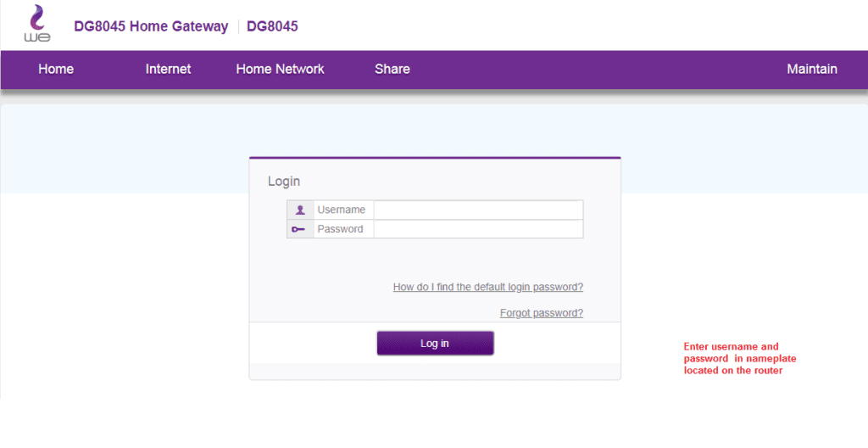
Task: Click the Password field label
Action: click(340, 229)
